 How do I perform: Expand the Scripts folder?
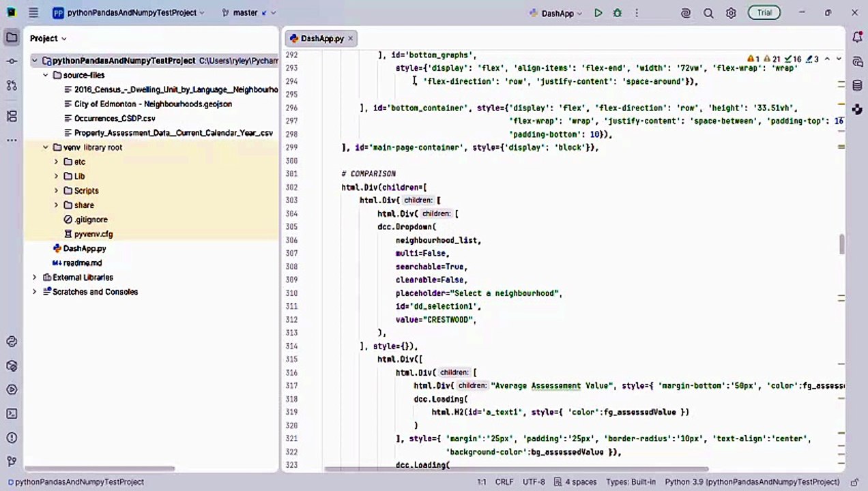tap(56, 191)
